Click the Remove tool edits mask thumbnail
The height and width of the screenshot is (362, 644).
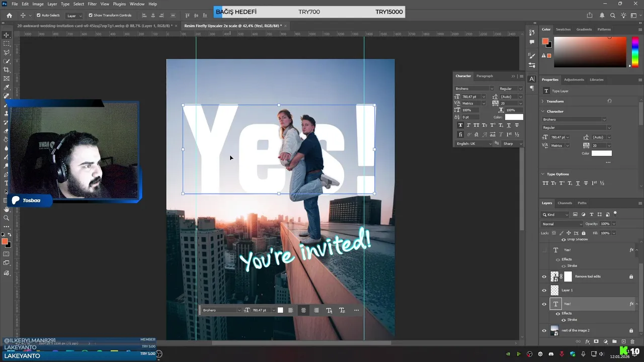point(568,277)
